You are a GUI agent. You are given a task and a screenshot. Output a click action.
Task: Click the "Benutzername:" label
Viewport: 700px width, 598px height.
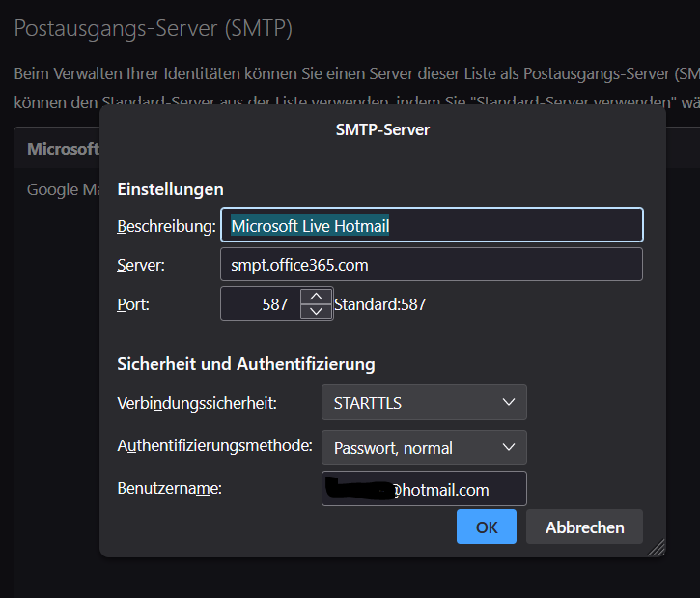click(x=169, y=488)
